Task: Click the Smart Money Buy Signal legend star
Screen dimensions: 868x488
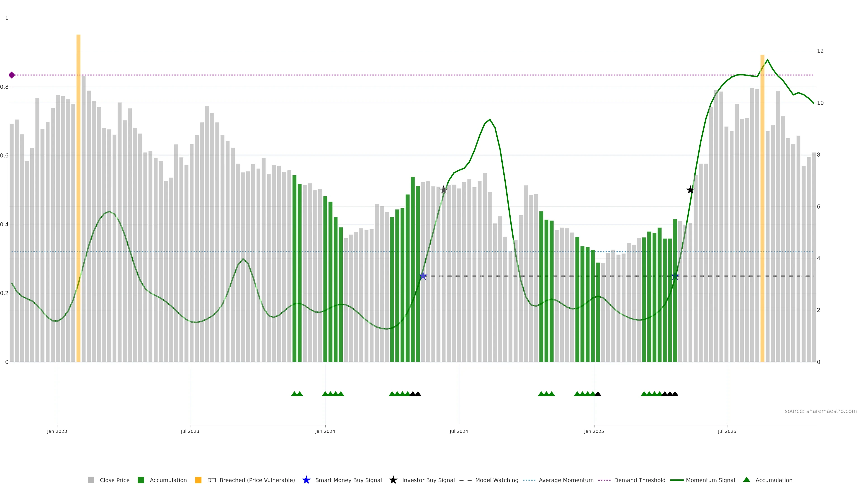Action: click(306, 480)
